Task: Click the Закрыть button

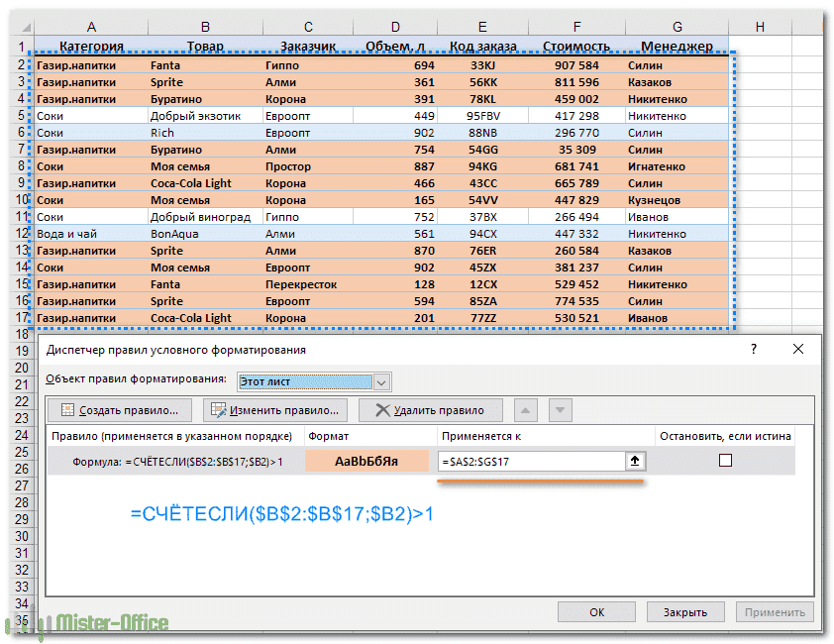Action: pyautogui.click(x=685, y=612)
